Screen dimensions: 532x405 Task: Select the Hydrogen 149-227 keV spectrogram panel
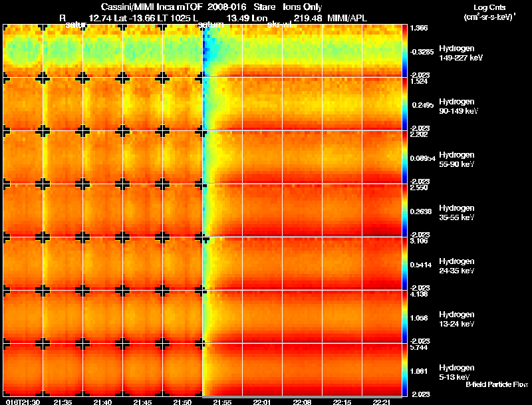pyautogui.click(x=203, y=51)
